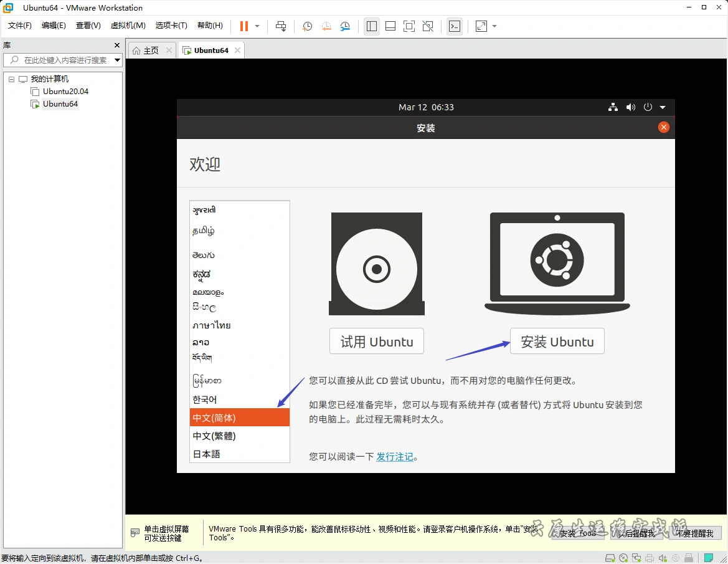
Task: Take a snapshot of the virtual machine
Action: pos(308,26)
